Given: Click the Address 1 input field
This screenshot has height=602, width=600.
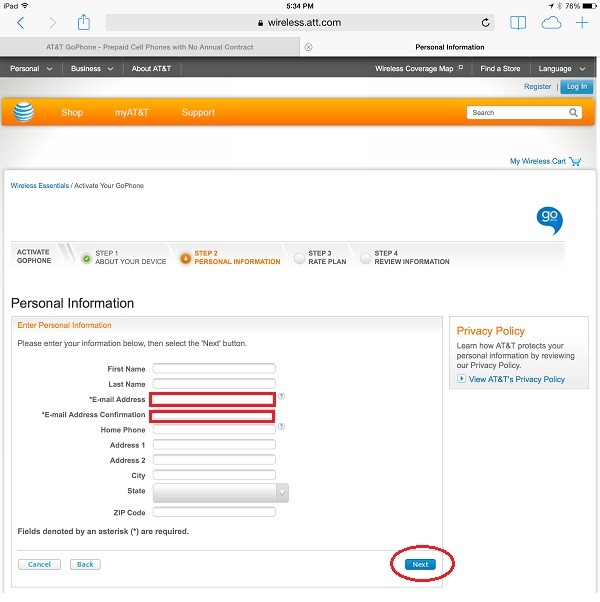Looking at the screenshot, I should (214, 445).
